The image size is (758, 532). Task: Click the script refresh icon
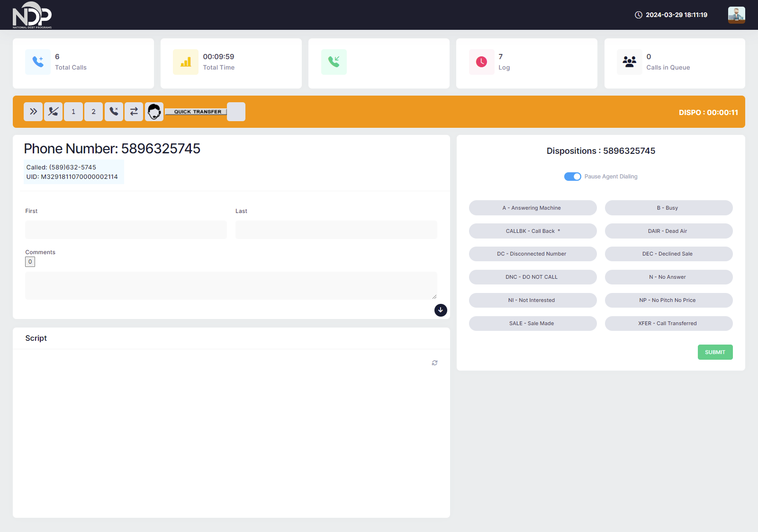tap(434, 363)
